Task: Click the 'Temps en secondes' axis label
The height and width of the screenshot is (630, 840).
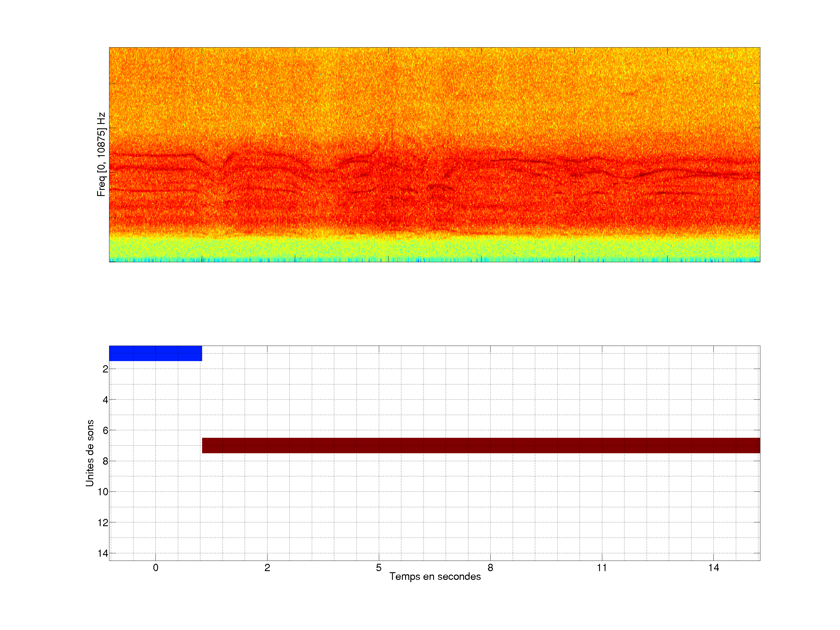Action: 435,576
